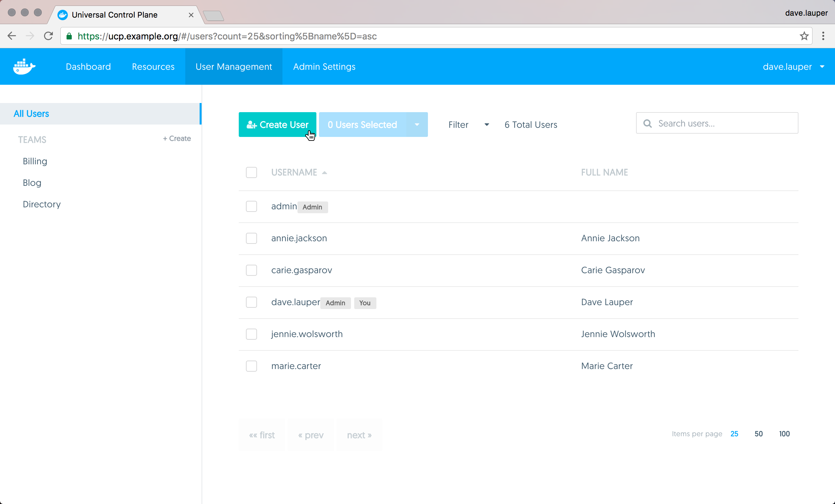Expand the Users Selected dropdown arrow
The height and width of the screenshot is (504, 835).
pyautogui.click(x=417, y=125)
